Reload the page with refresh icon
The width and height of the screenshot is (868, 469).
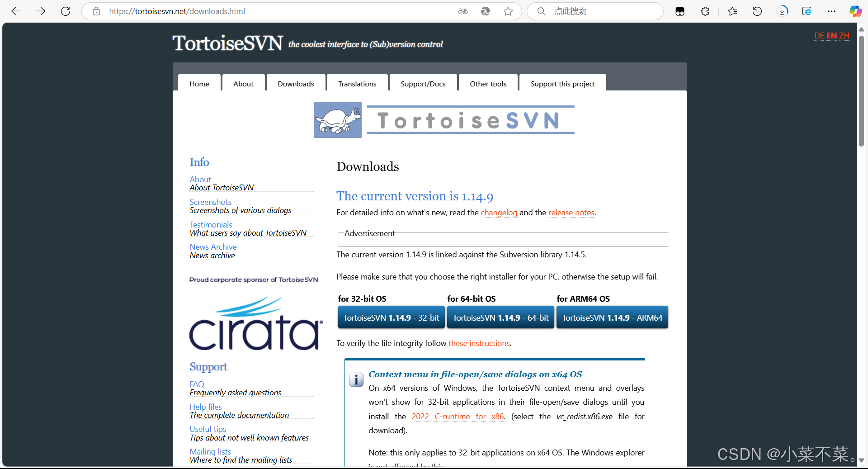[x=66, y=11]
